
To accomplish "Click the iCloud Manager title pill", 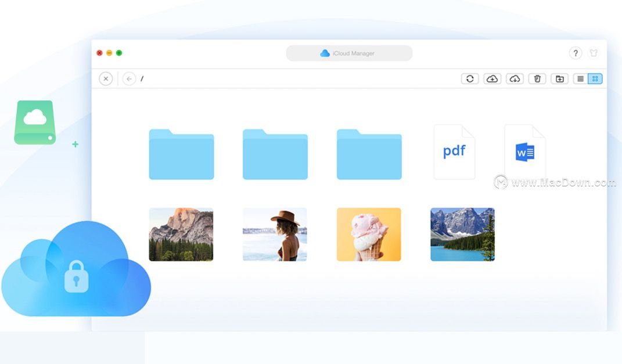I will 349,53.
